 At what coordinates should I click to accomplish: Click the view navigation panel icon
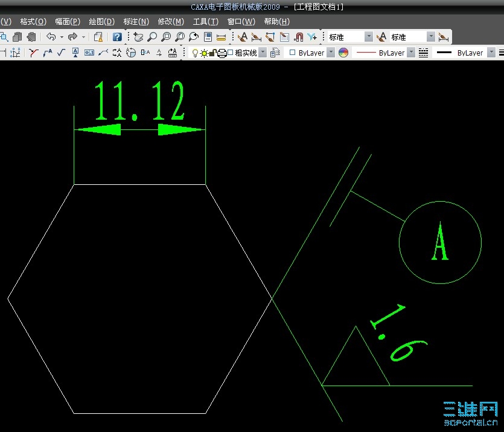208,37
